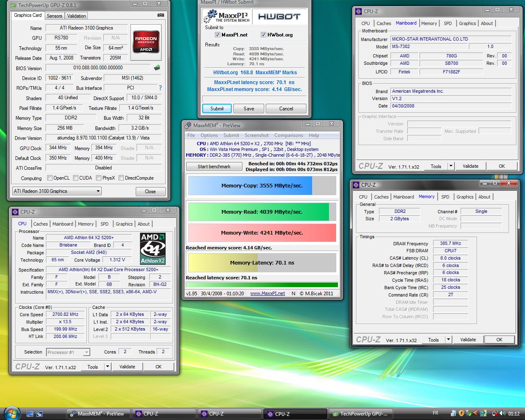Click the Memory-Read 4039 MByte/sec bar
The image size is (525, 420).
click(x=262, y=212)
